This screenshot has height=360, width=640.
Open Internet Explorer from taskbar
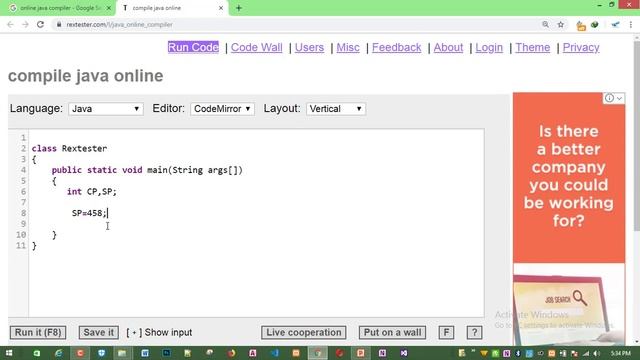[x=58, y=353]
